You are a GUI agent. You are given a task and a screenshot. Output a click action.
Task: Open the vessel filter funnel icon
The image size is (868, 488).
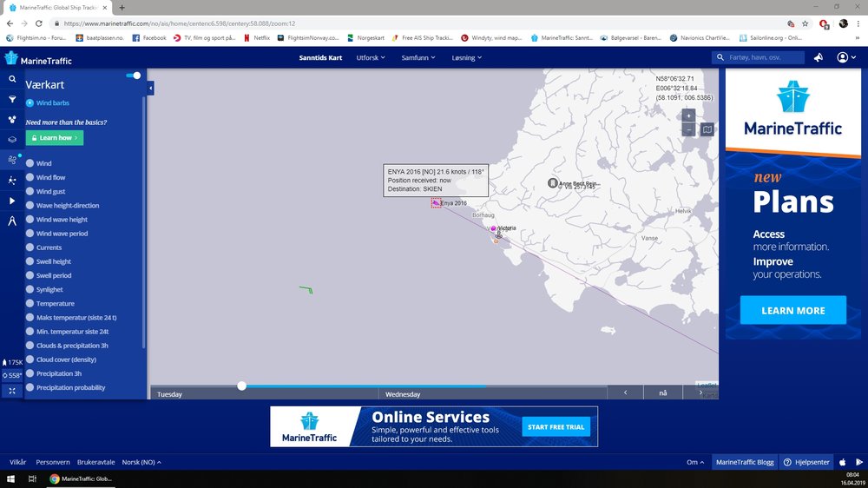click(12, 99)
